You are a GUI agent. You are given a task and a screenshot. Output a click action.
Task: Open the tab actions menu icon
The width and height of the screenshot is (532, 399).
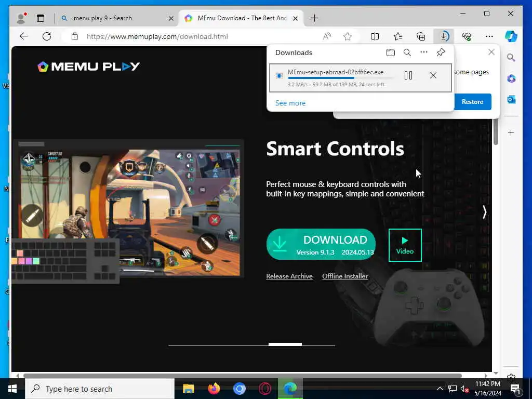click(x=41, y=18)
